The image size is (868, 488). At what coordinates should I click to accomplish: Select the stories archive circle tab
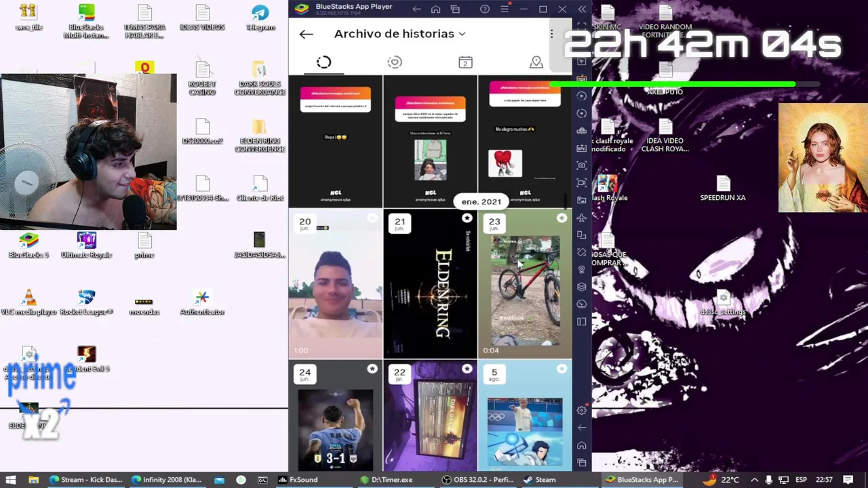(323, 62)
